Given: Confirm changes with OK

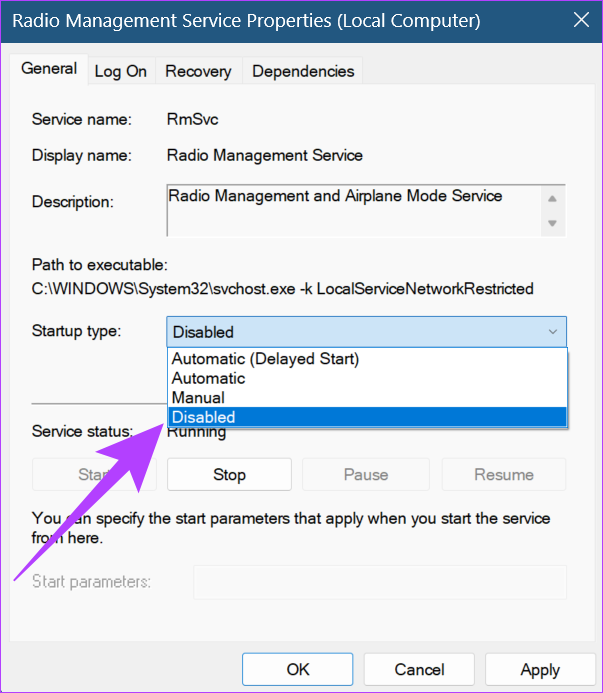Looking at the screenshot, I should pos(298,669).
